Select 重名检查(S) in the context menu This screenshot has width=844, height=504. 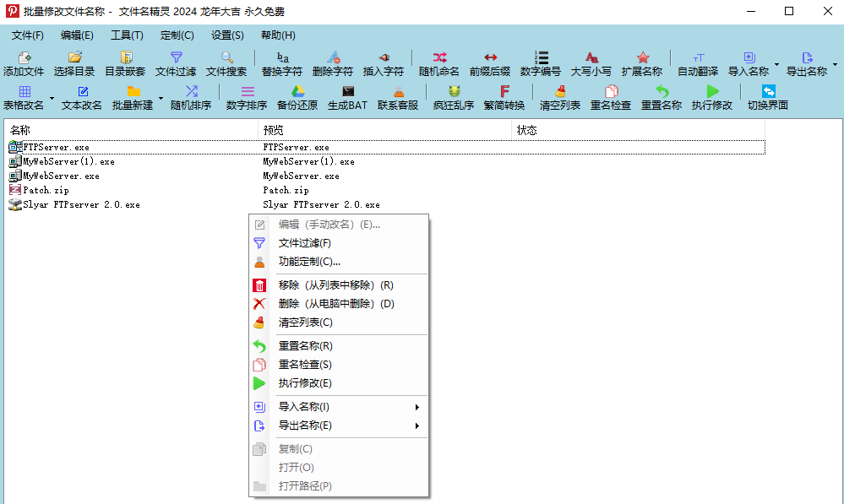305,365
